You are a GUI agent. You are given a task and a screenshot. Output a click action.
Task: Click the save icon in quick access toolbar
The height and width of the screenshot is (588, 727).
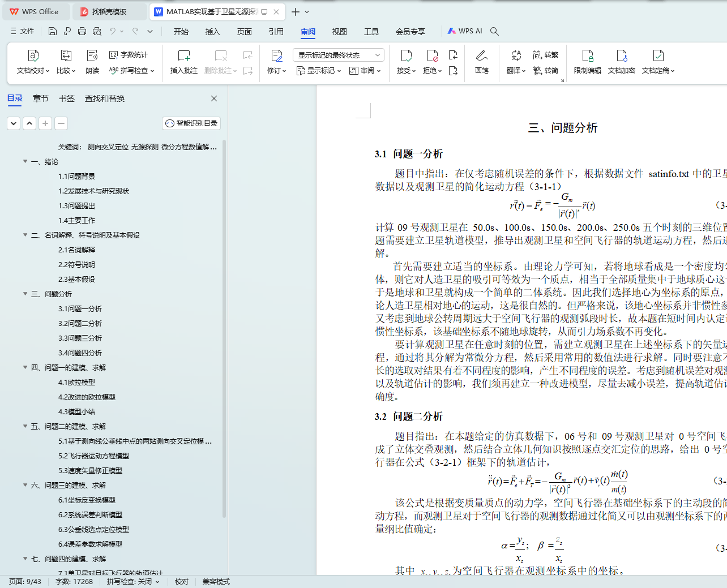click(x=53, y=32)
